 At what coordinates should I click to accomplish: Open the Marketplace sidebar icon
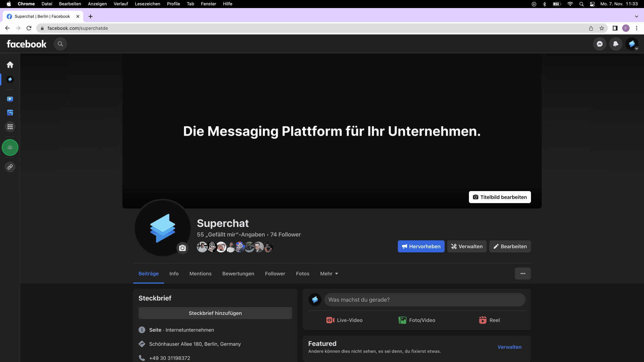click(x=10, y=113)
